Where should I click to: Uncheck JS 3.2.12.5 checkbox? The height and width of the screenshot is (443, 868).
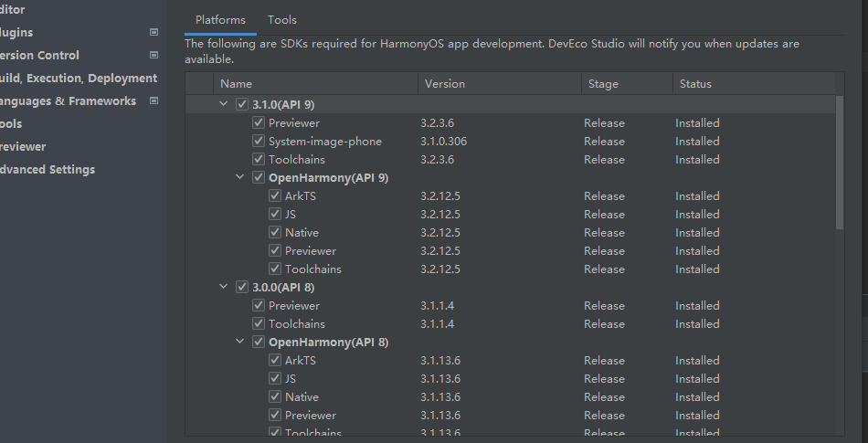pyautogui.click(x=275, y=214)
